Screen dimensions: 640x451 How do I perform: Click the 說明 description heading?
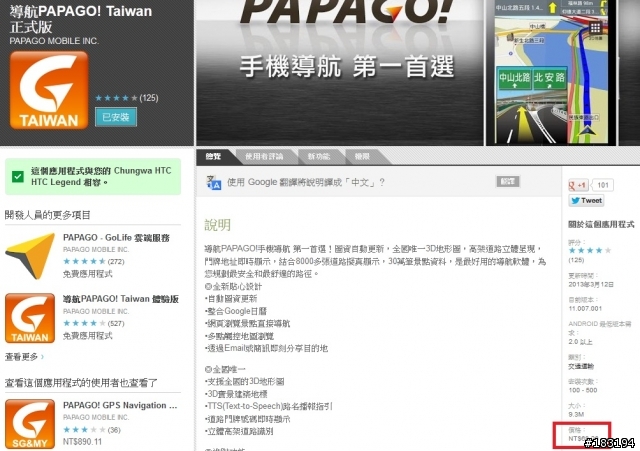pyautogui.click(x=218, y=225)
